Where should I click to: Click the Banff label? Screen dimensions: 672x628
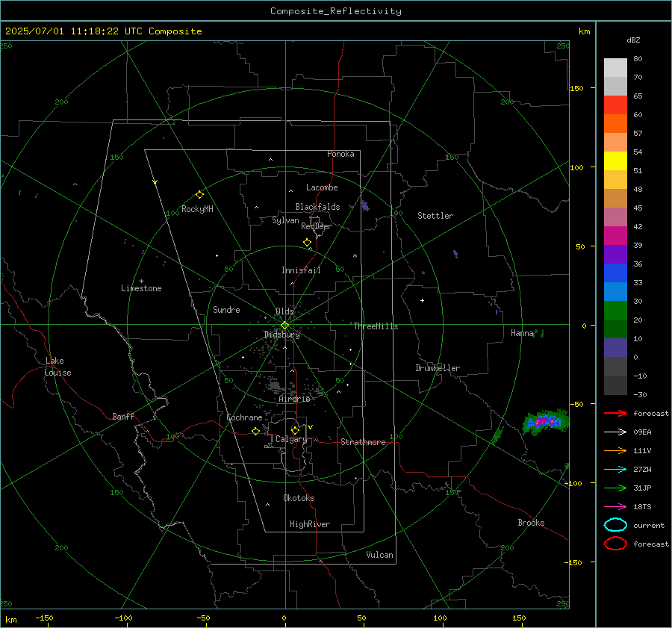(123, 416)
